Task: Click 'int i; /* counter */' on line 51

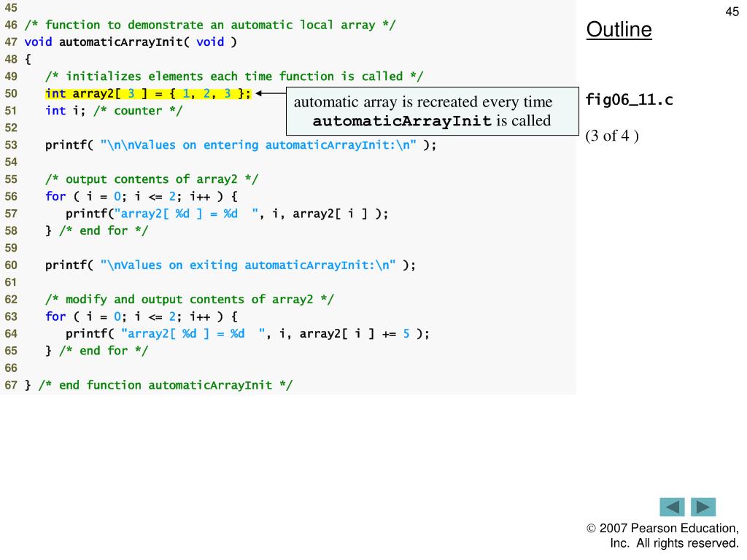Action: 114,111
